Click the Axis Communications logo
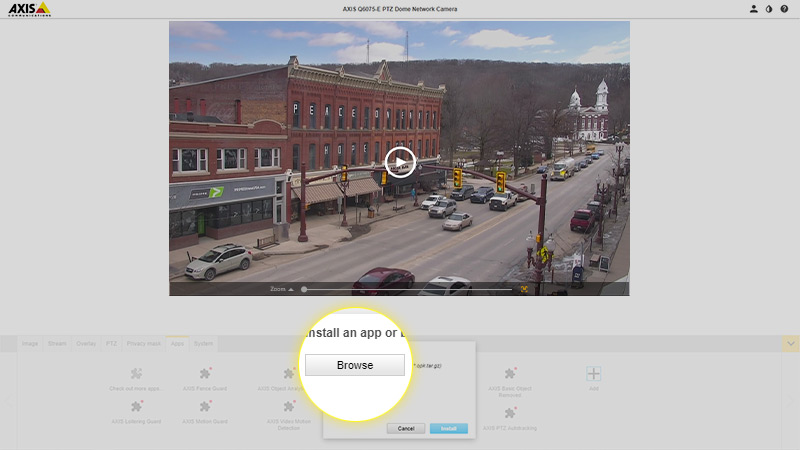The width and height of the screenshot is (800, 450). [x=30, y=9]
